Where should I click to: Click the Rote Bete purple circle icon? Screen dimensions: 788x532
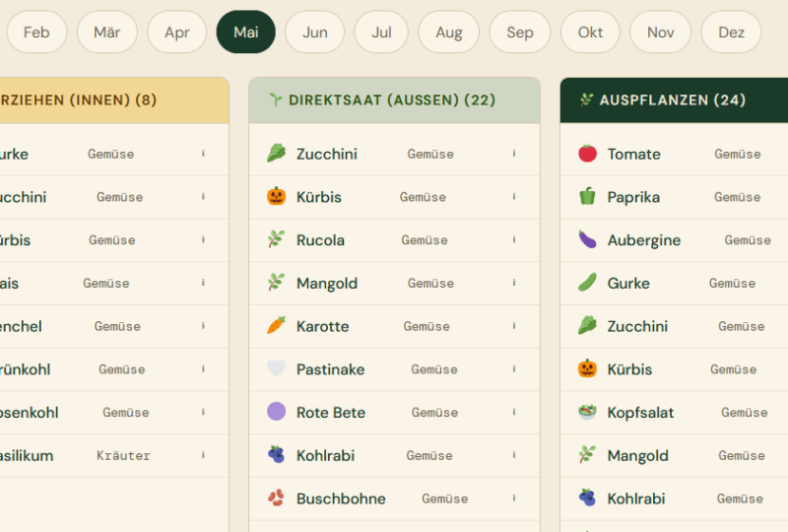pyautogui.click(x=276, y=412)
